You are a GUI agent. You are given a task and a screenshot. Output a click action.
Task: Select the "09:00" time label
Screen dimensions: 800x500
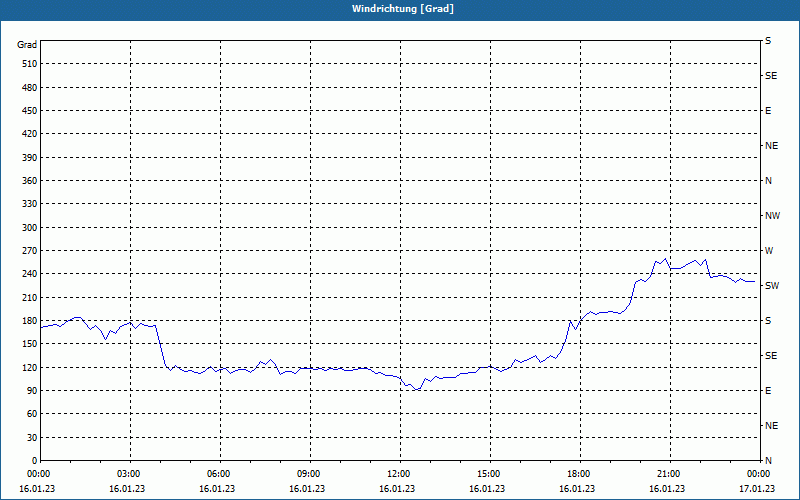(310, 474)
